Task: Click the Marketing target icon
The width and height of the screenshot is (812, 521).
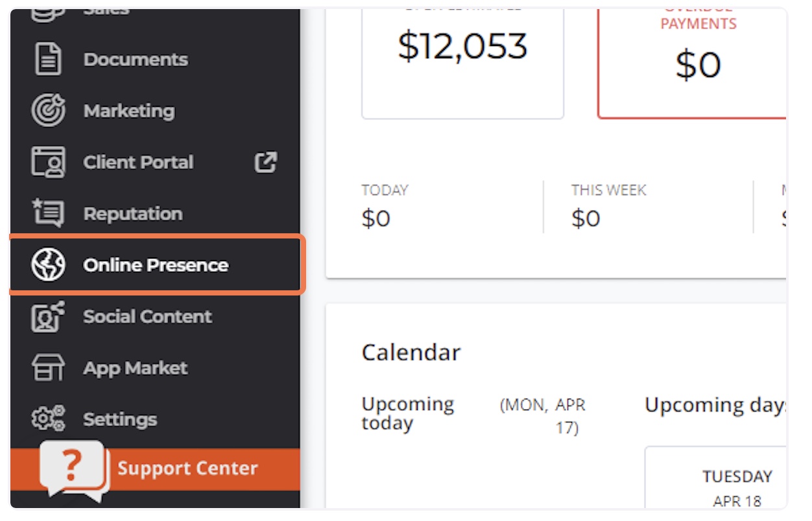Action: [x=48, y=111]
